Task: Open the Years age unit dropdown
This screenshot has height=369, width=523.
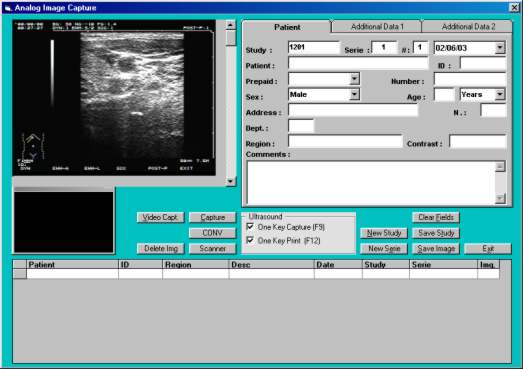Action: click(500, 94)
